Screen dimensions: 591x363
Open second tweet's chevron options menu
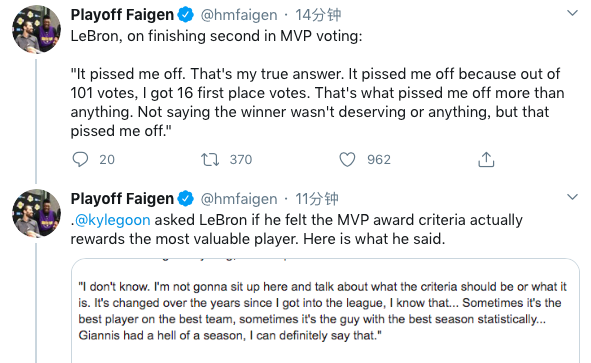[x=572, y=197]
